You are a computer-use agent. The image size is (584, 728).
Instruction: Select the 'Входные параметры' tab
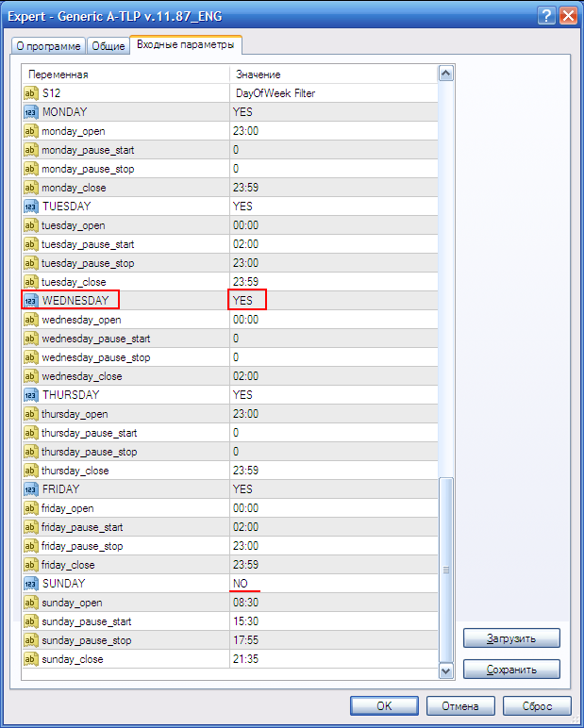coord(185,44)
